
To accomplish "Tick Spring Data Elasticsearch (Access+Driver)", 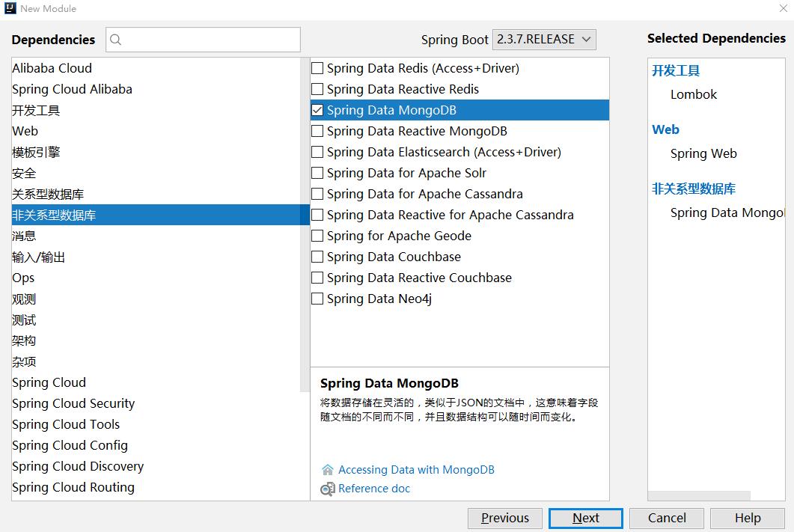I will [317, 152].
